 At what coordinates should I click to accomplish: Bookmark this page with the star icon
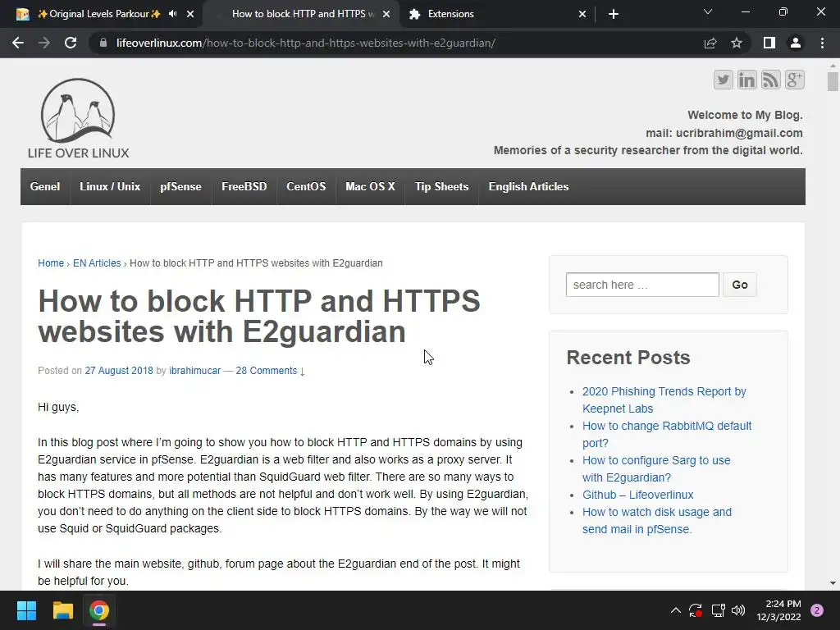pos(737,43)
